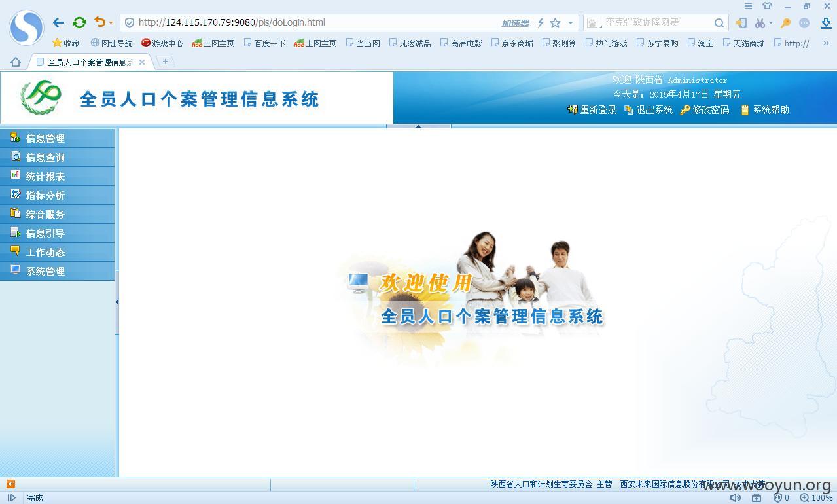Click orange speaker icon at bottom left
The height and width of the screenshot is (504, 837).
[x=10, y=484]
